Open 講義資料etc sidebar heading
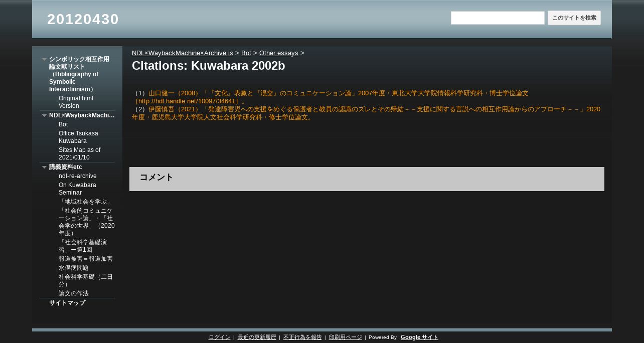The width and height of the screenshot is (644, 343). (x=66, y=167)
